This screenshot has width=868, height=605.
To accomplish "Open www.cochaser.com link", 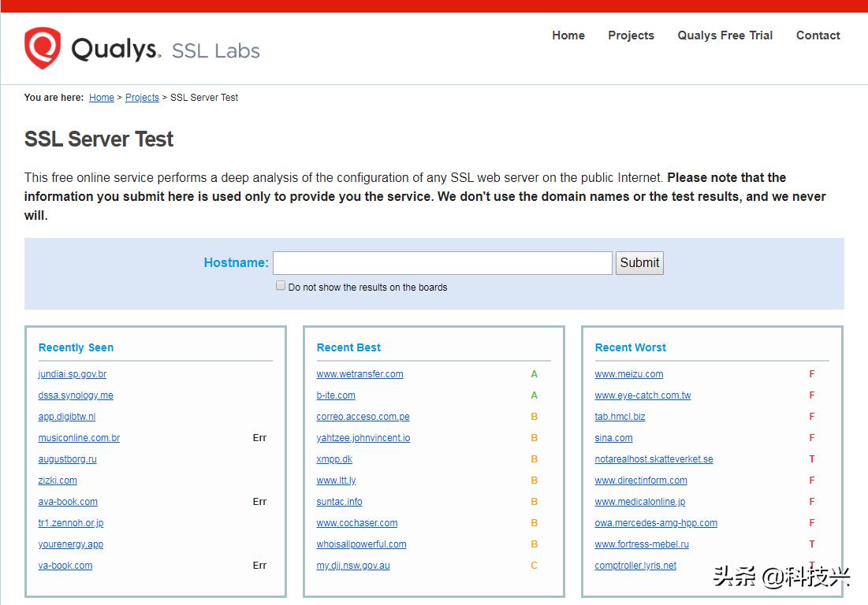I will click(356, 522).
